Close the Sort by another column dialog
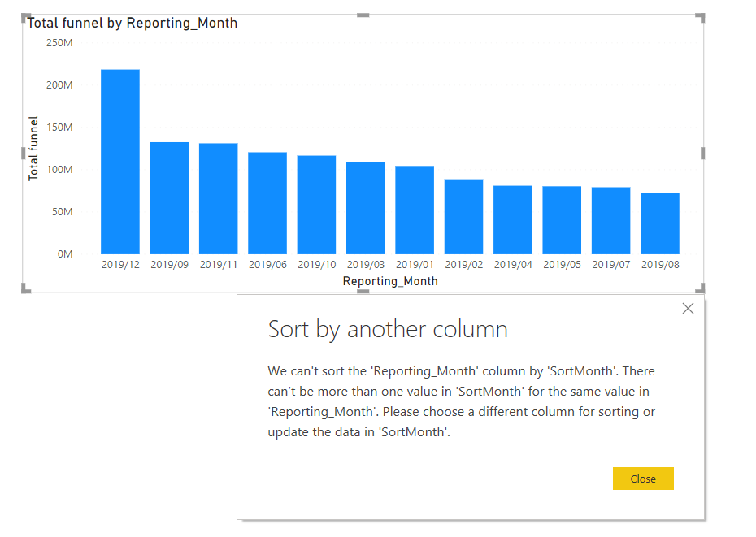This screenshot has width=756, height=537. tap(643, 479)
